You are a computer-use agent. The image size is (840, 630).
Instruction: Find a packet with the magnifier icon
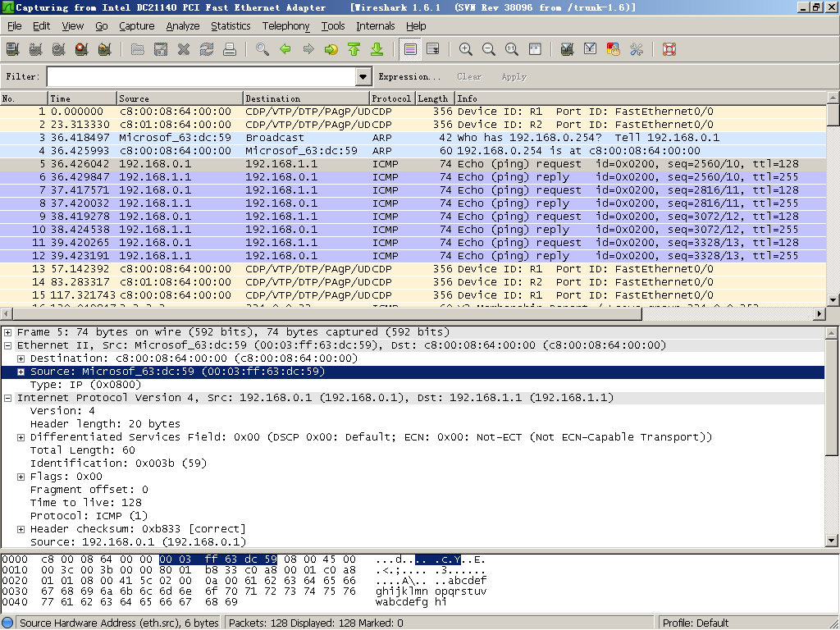click(262, 50)
